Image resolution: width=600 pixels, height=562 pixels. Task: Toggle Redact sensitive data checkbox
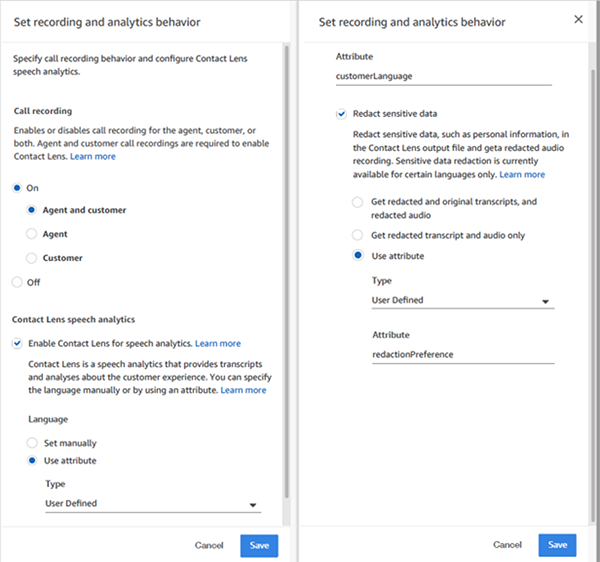pyautogui.click(x=341, y=114)
